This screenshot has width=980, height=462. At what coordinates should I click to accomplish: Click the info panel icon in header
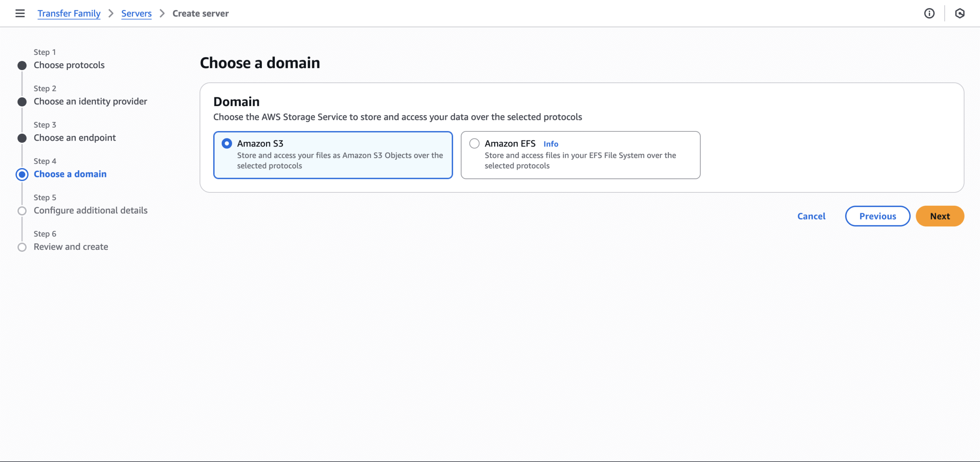coord(929,13)
